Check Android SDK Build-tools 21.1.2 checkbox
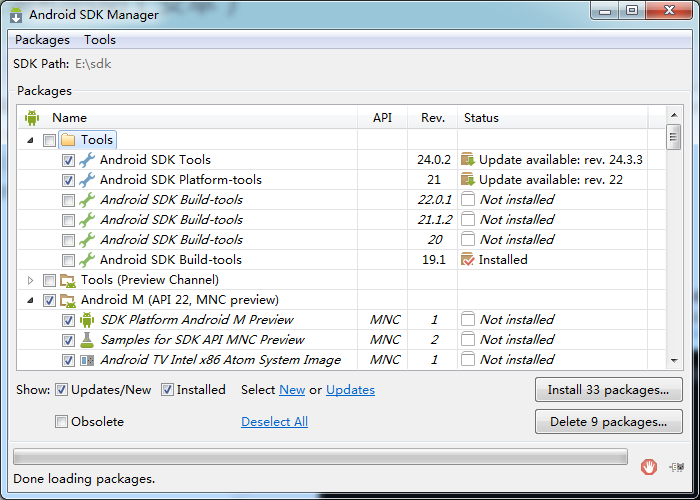The height and width of the screenshot is (500, 700). click(x=68, y=221)
